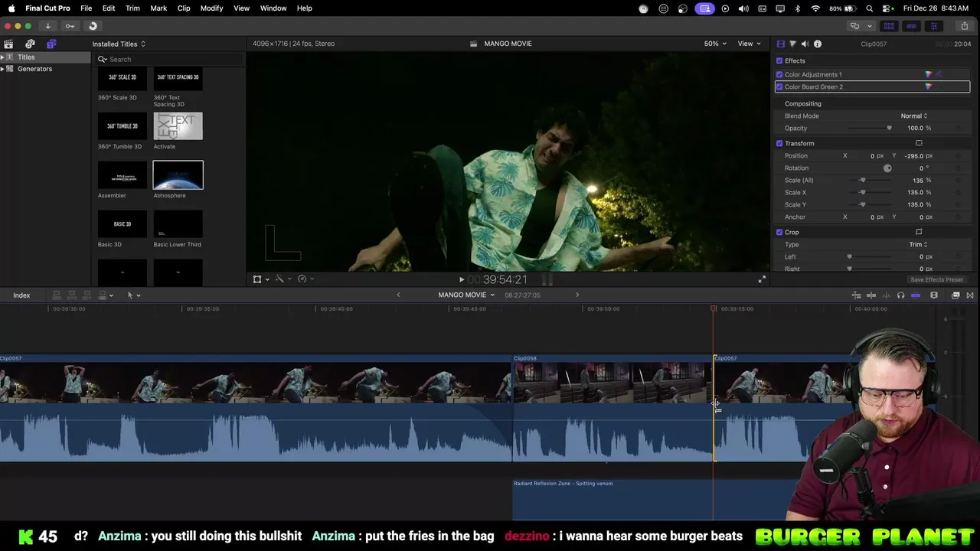Screen dimensions: 980x551
Task: Open the Mark menu
Action: click(158, 8)
